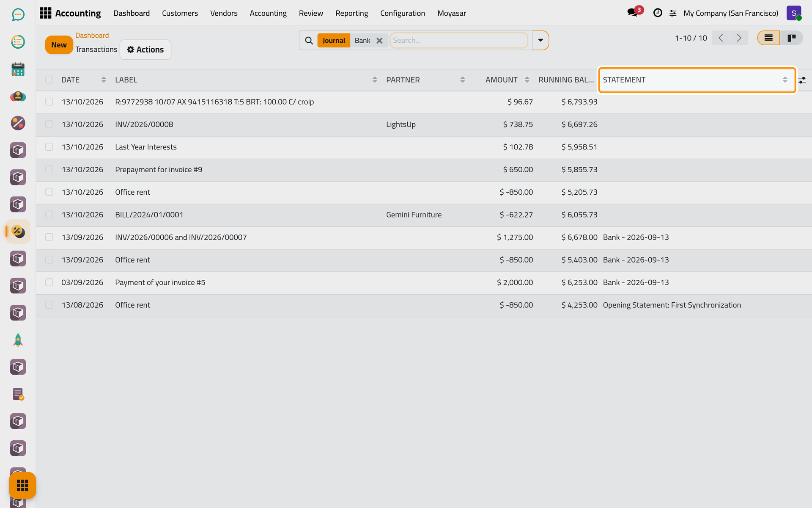Go back to the Dashboard breadcrumb
Viewport: 812px width, 508px height.
92,36
